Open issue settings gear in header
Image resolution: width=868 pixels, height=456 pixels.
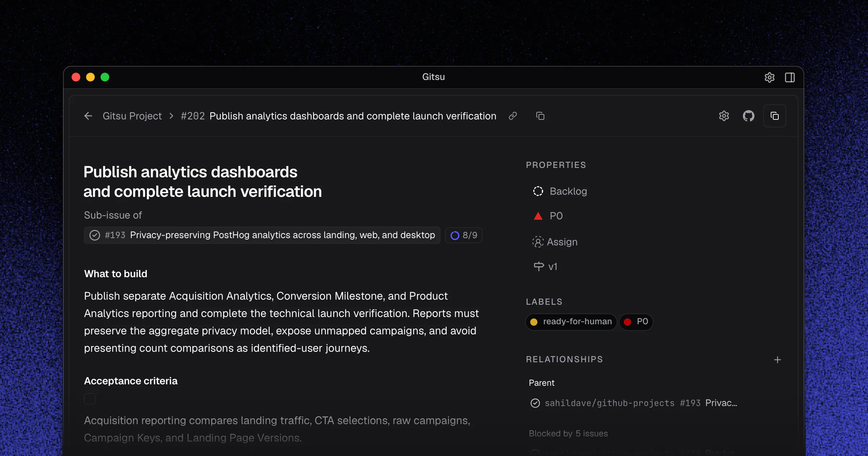coord(724,116)
